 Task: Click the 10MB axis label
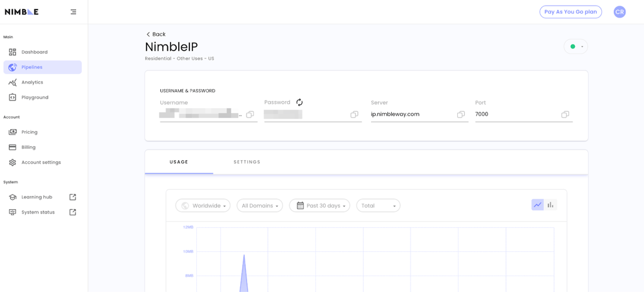click(187, 251)
